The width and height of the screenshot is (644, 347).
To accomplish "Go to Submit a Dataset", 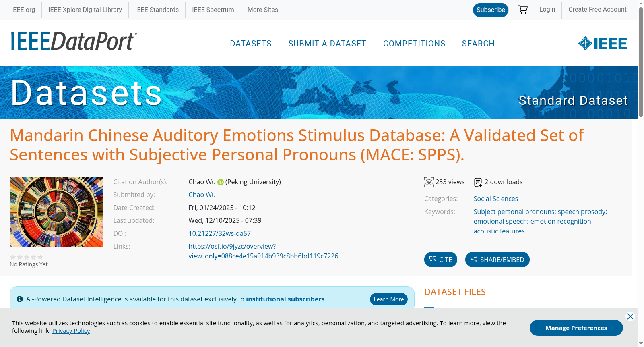I will coord(327,44).
